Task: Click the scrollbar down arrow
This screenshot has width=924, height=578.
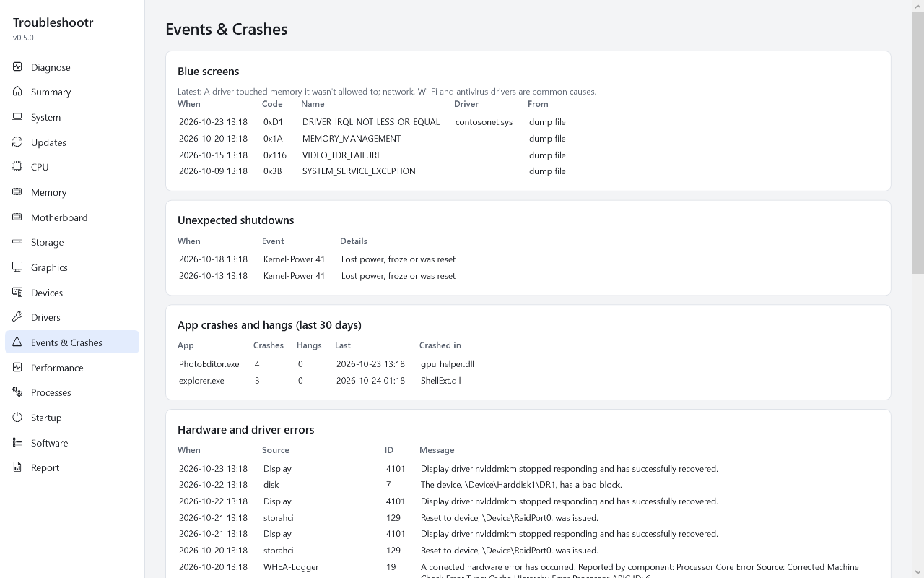Action: 918,572
